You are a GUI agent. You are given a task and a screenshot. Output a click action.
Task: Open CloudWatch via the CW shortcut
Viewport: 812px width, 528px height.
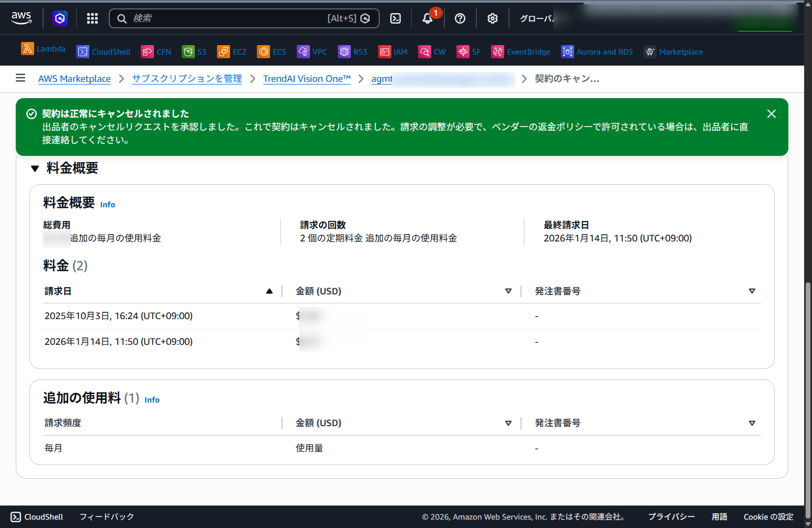pos(432,51)
